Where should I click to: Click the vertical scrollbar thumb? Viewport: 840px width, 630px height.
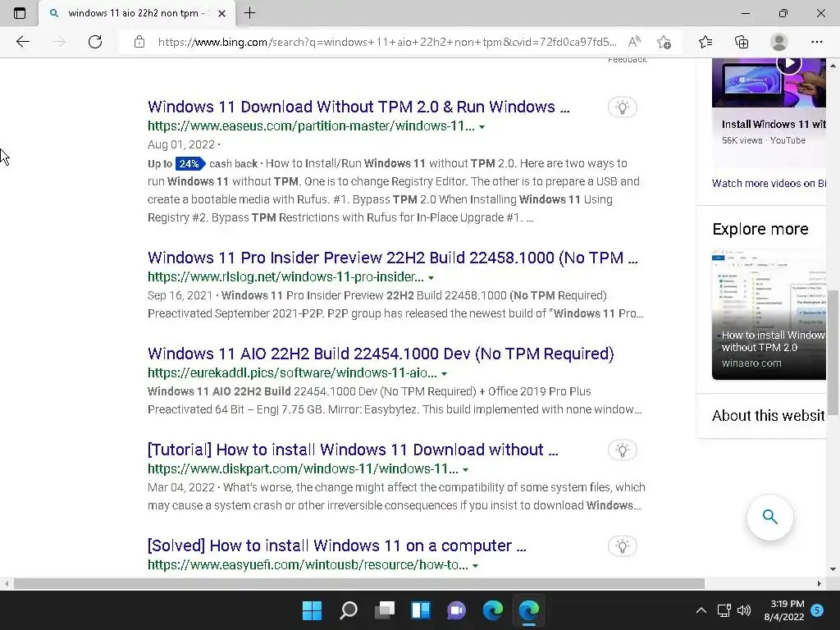(833, 353)
